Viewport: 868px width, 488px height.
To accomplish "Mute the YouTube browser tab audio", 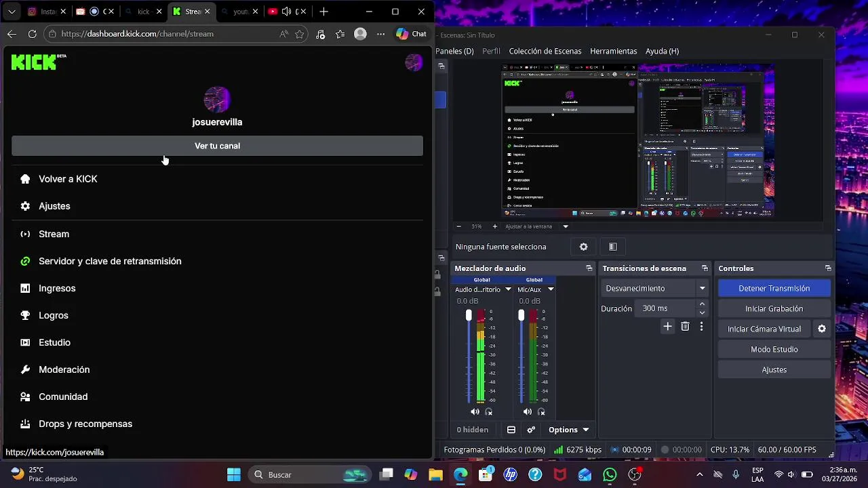I will (286, 12).
